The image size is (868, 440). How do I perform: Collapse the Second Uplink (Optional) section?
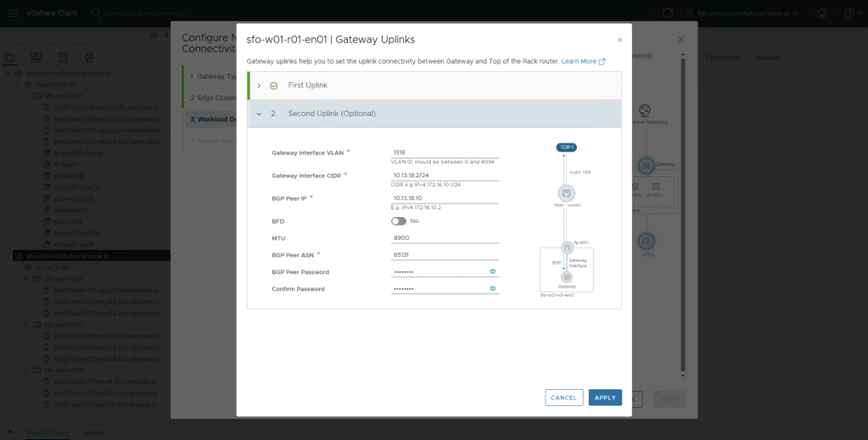259,114
